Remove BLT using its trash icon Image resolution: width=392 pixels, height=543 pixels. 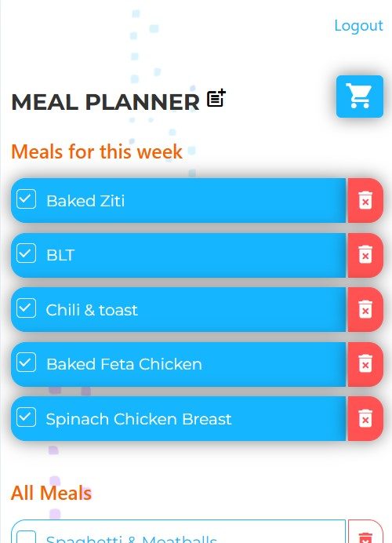pos(365,255)
